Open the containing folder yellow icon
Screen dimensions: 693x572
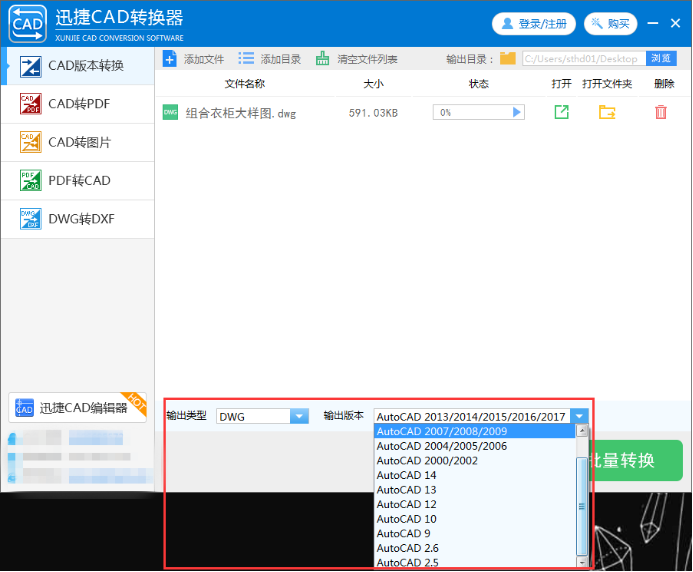607,113
